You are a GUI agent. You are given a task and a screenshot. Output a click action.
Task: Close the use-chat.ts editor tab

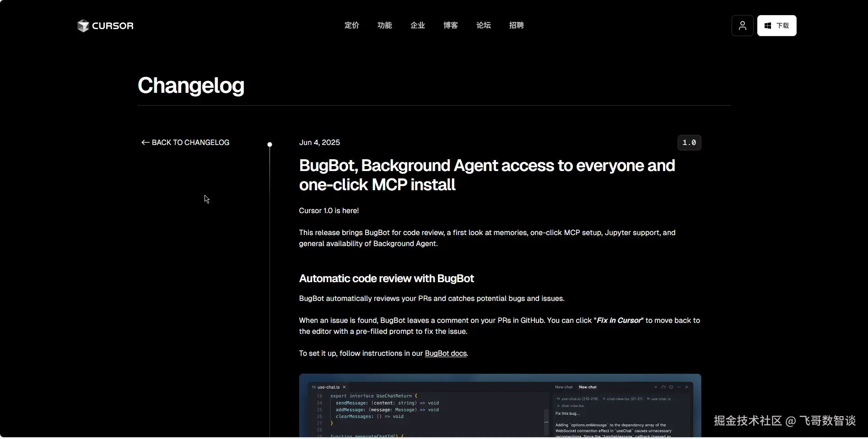[345, 387]
